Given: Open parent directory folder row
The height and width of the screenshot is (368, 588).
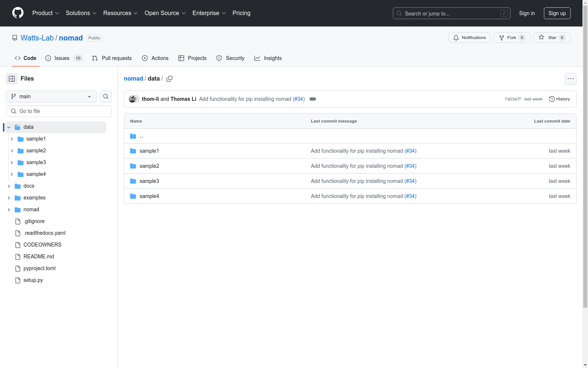Looking at the screenshot, I should click(350, 136).
